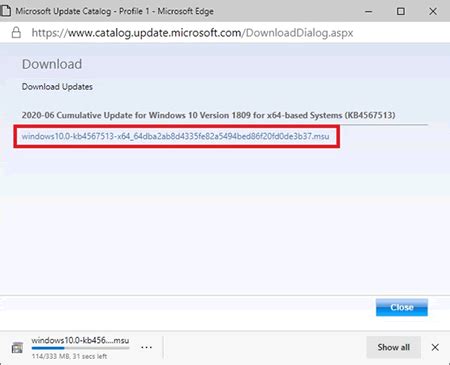The height and width of the screenshot is (365, 450).
Task: Click the .msu file icon in downloads bar
Action: [x=17, y=348]
